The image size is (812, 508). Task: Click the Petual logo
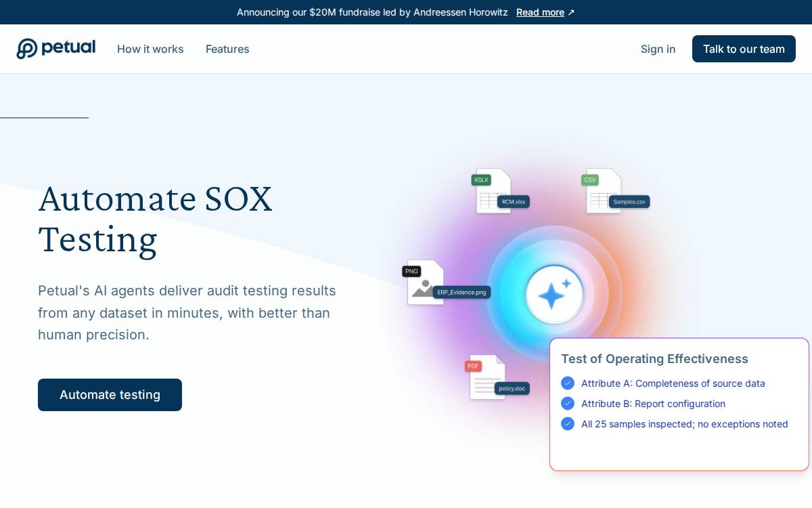point(56,49)
